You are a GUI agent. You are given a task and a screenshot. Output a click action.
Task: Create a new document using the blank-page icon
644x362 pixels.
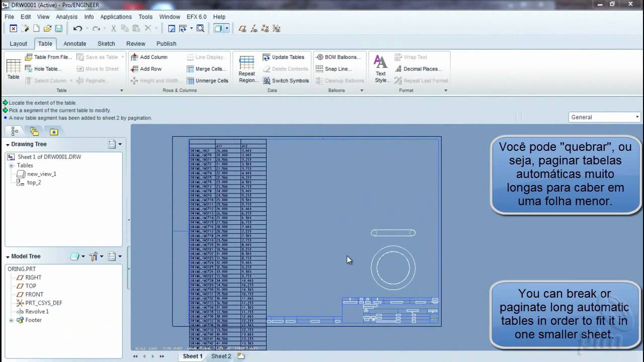(36, 29)
